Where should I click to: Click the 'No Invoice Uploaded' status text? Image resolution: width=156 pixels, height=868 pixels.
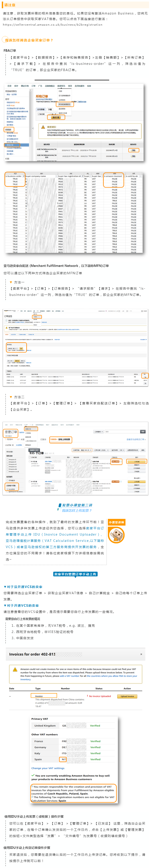coord(100,696)
